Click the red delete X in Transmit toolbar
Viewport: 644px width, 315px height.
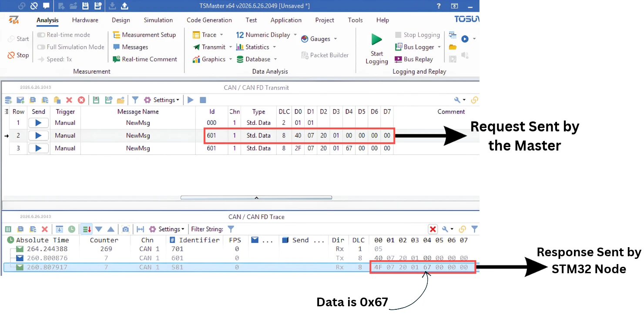(69, 100)
